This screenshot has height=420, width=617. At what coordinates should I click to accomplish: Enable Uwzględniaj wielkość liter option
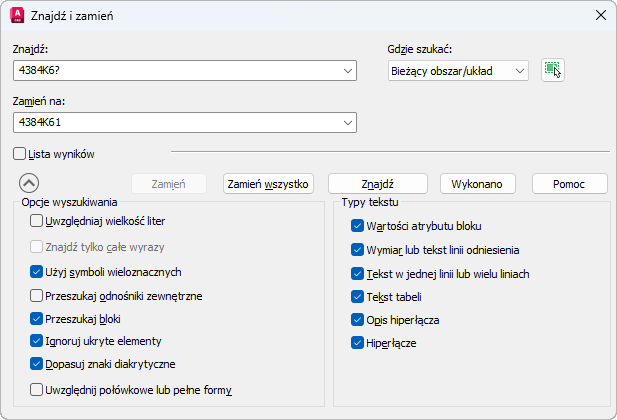pos(37,220)
